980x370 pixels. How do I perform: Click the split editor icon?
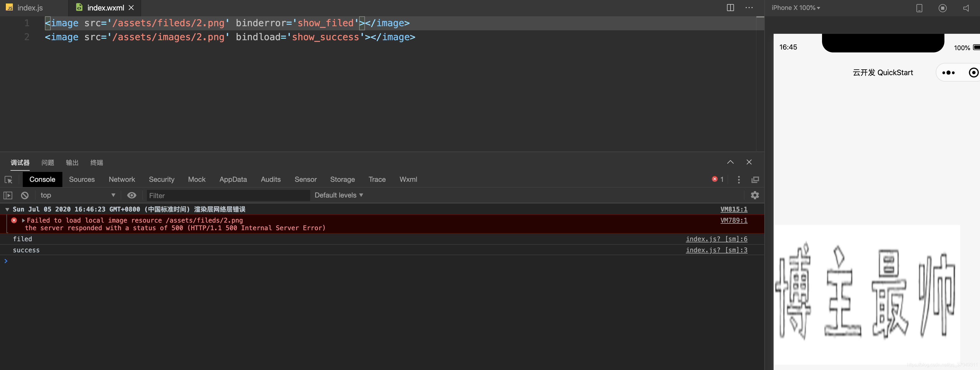(x=730, y=8)
